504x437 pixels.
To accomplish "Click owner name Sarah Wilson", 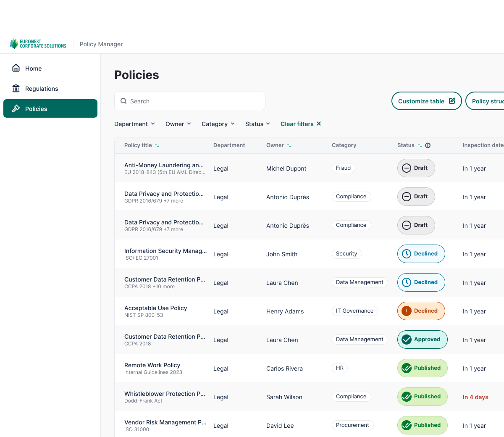I will (x=284, y=397).
